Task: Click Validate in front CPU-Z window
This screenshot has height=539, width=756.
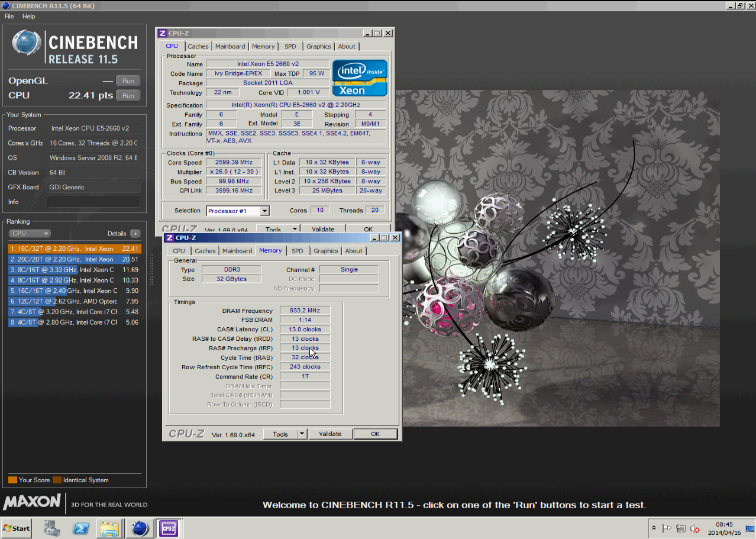Action: click(x=330, y=434)
